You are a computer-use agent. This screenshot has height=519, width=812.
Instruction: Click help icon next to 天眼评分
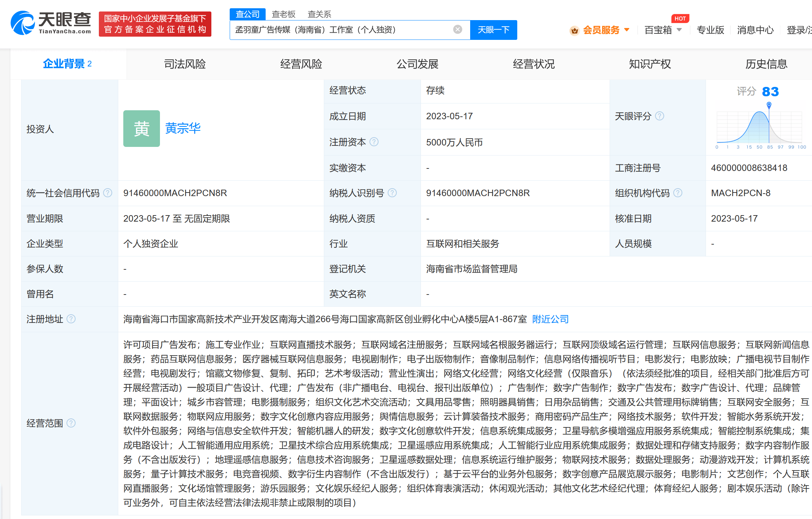pyautogui.click(x=660, y=116)
